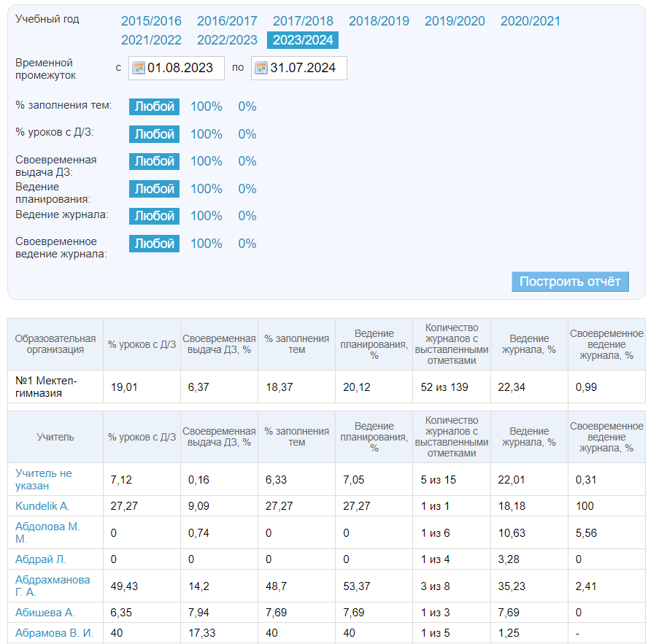
Task: Open teacher link Абдолова М. М.
Action: (47, 532)
